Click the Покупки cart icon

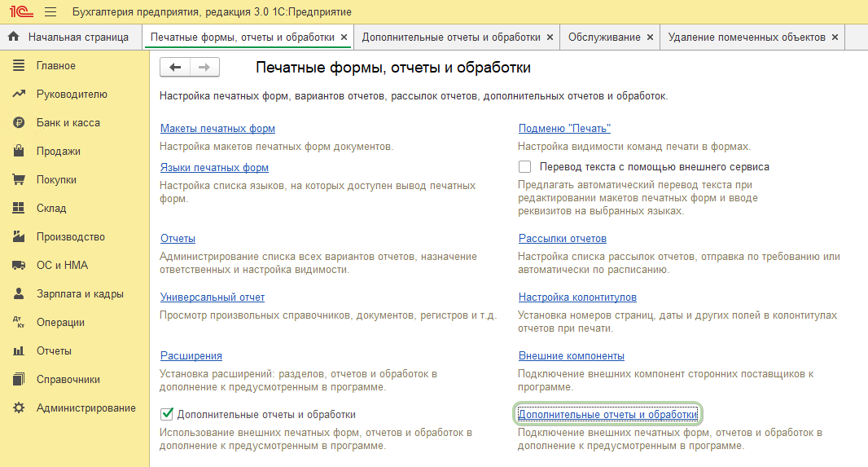click(19, 179)
